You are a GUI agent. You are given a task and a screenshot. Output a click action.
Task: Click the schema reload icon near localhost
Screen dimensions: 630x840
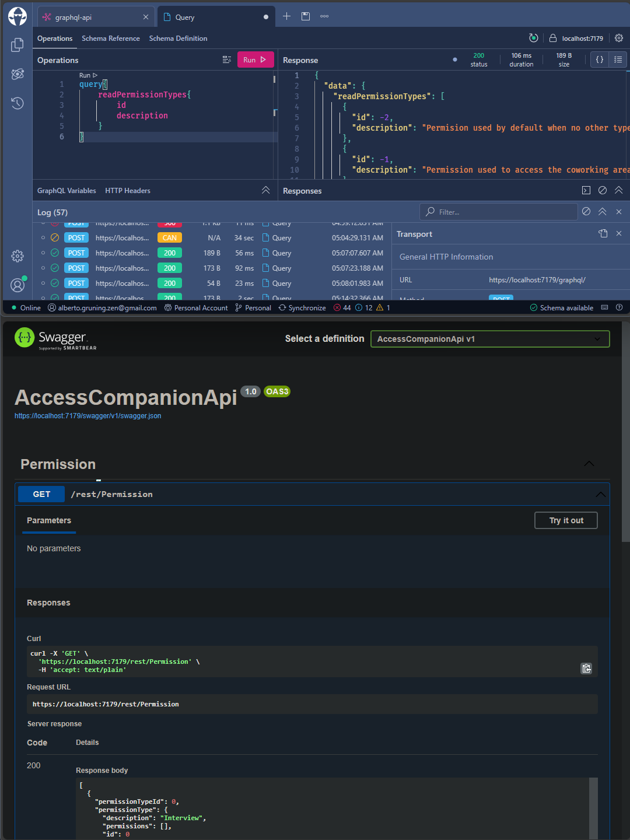[533, 38]
